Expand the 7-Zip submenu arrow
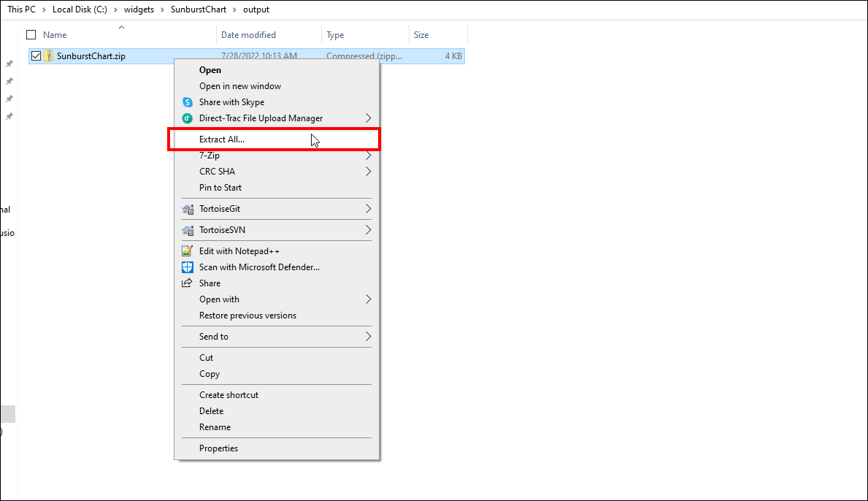The width and height of the screenshot is (868, 501). tap(368, 156)
